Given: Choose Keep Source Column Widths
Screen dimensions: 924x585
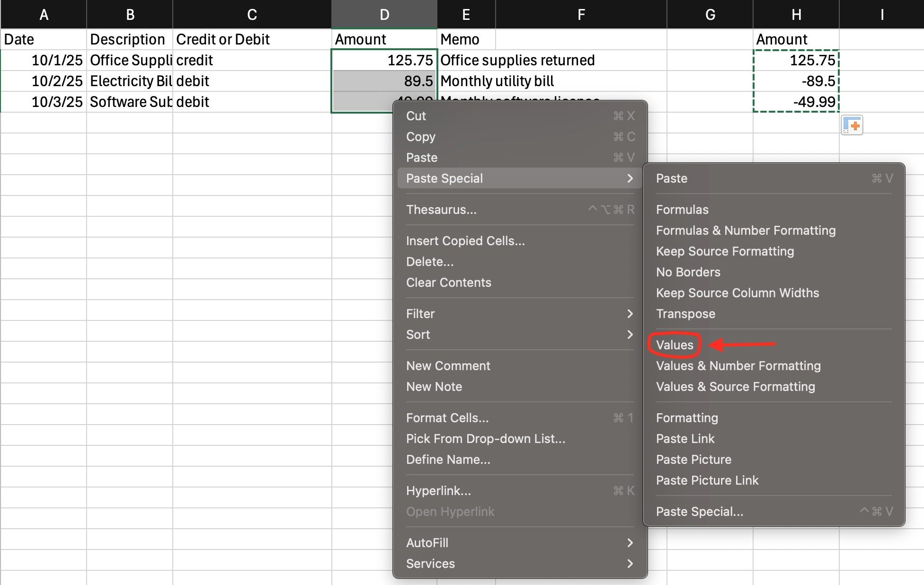Looking at the screenshot, I should coord(774,293).
